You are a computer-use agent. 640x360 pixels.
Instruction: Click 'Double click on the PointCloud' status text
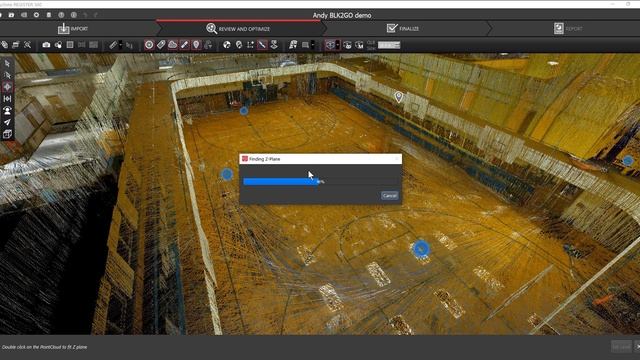pos(44,347)
